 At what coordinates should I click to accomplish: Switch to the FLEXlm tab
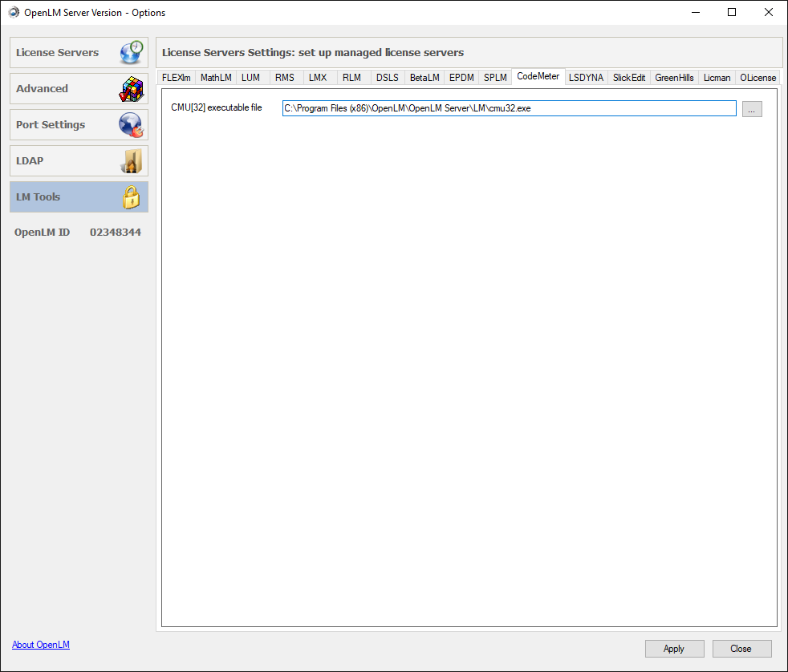click(x=176, y=78)
